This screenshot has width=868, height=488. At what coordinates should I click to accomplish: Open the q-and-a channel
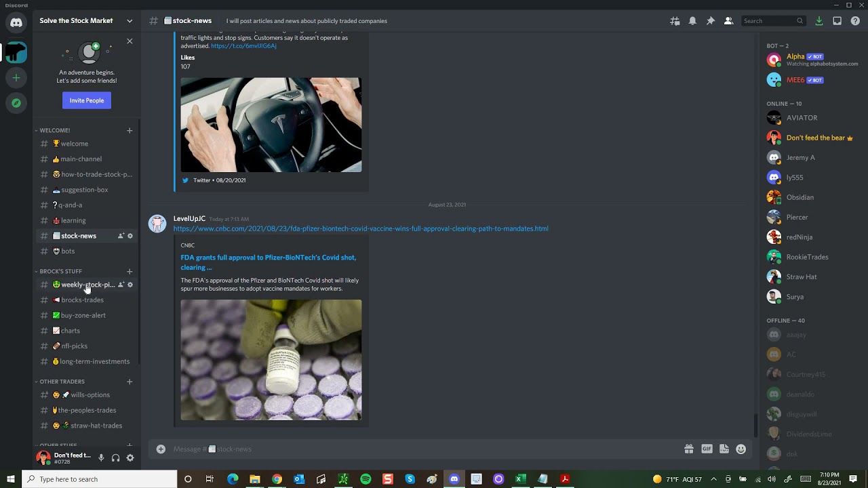(86, 205)
